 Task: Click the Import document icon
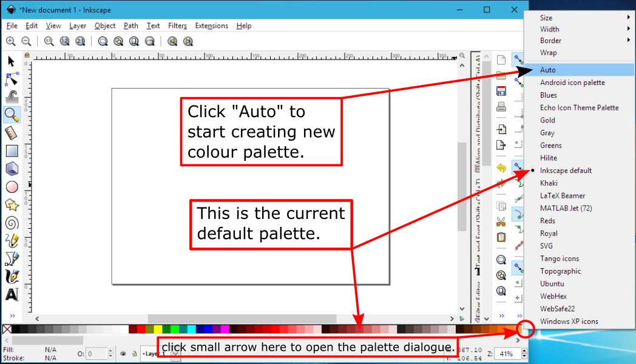(x=501, y=129)
